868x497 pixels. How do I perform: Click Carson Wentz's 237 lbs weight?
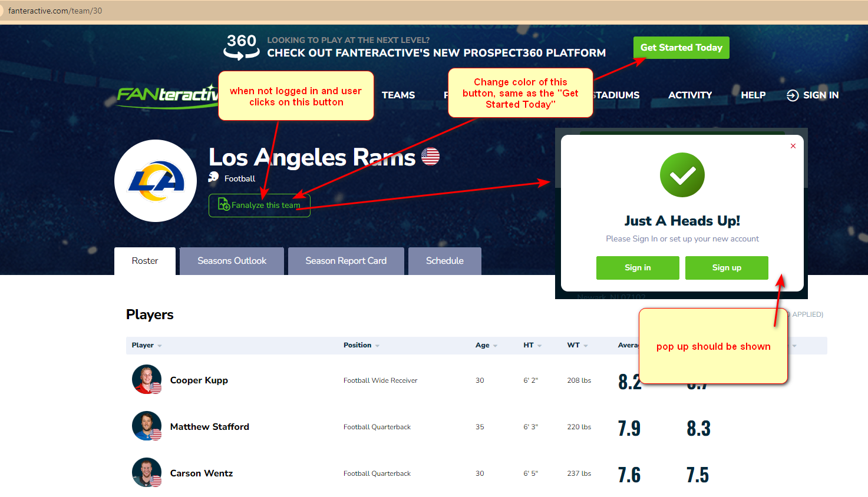(579, 473)
